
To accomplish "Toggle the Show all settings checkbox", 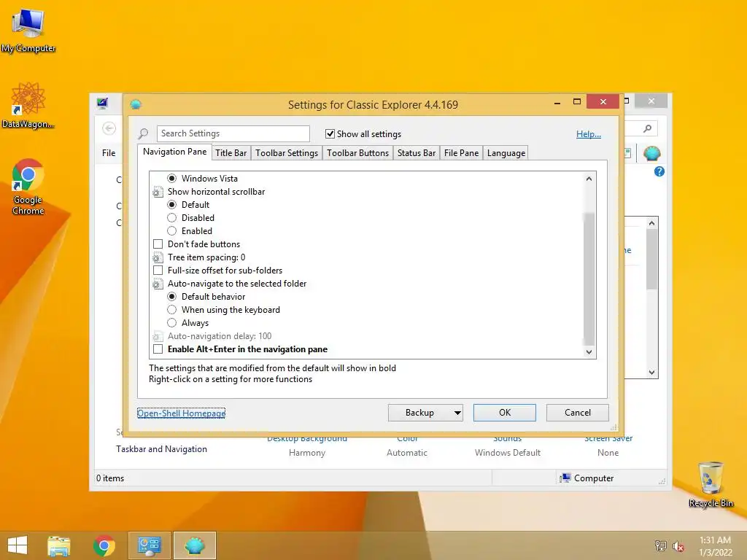I will (x=330, y=134).
